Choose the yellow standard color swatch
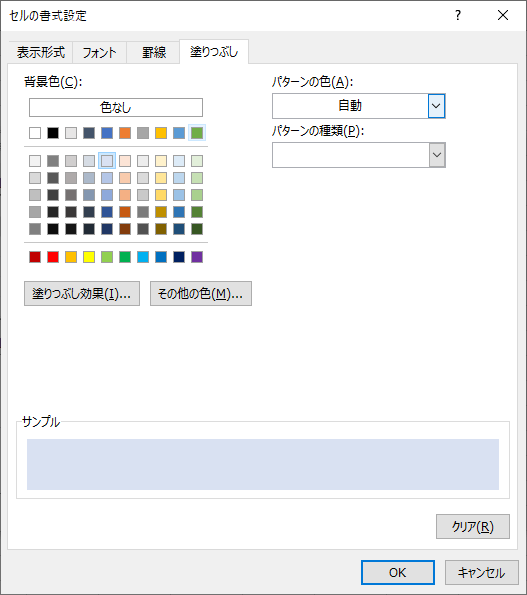Screen dimensions: 527x595 (x=89, y=257)
